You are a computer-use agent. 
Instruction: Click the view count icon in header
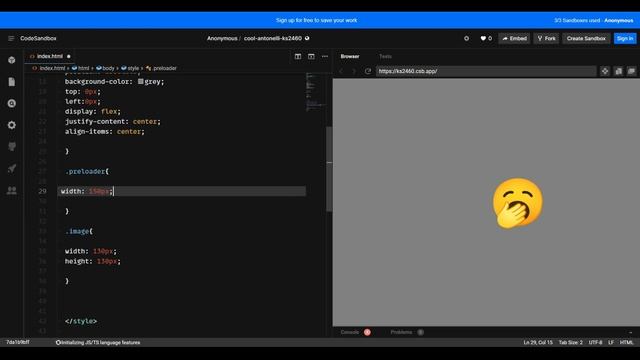coord(467,38)
